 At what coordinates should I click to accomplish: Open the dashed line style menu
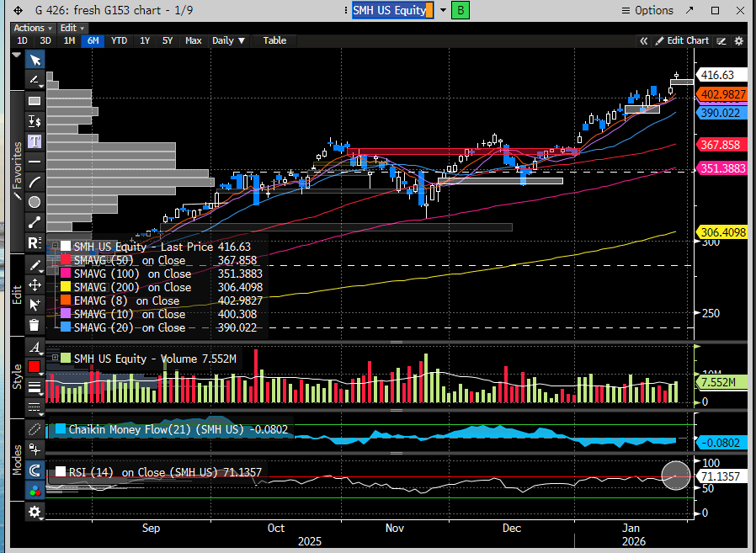point(35,407)
